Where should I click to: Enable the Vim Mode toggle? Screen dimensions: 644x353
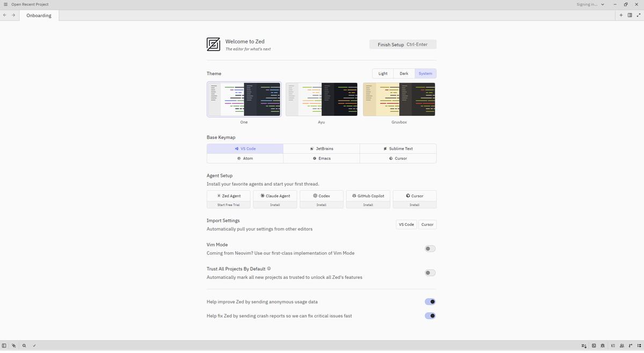click(x=430, y=248)
